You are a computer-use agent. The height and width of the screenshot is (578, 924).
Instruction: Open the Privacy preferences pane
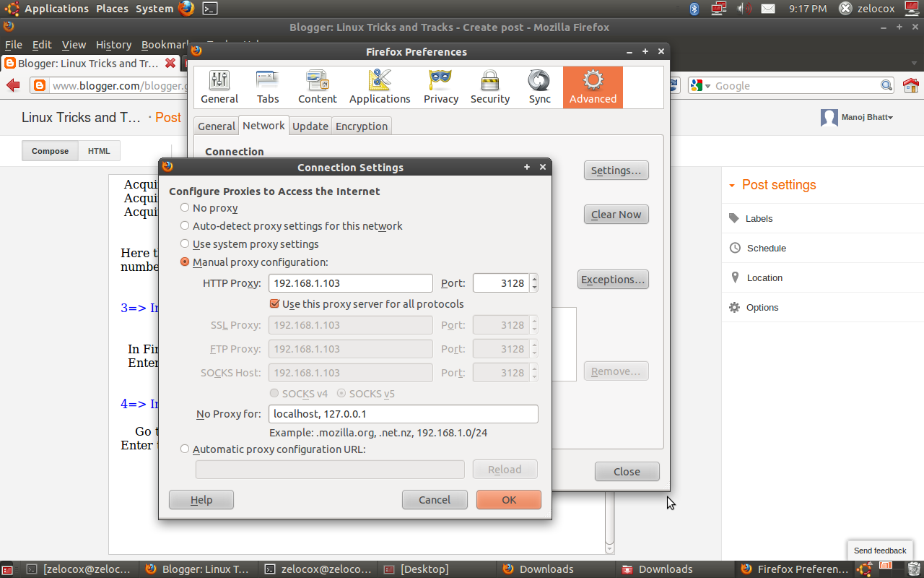tap(441, 87)
